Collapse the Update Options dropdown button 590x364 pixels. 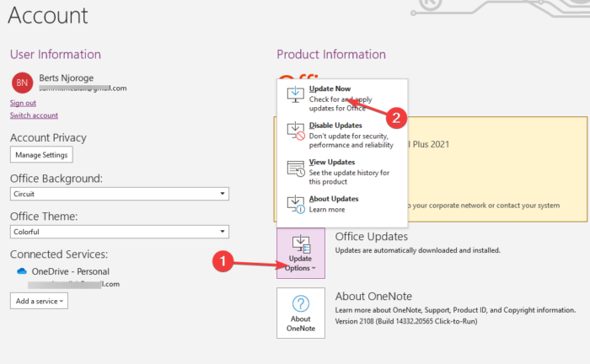click(x=301, y=253)
